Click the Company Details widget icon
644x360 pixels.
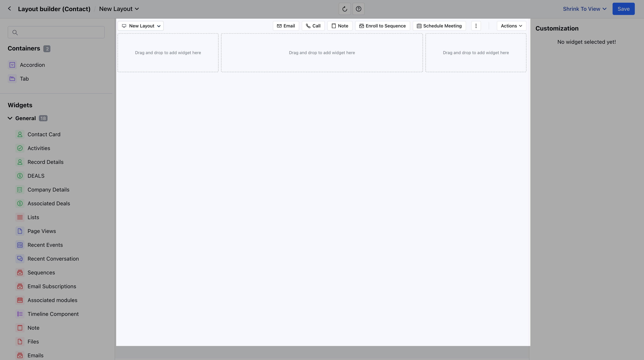pyautogui.click(x=20, y=190)
